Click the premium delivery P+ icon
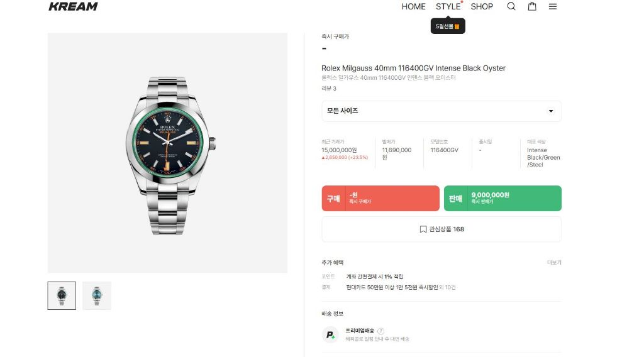Viewport: 644px width, 357px height. (x=330, y=335)
